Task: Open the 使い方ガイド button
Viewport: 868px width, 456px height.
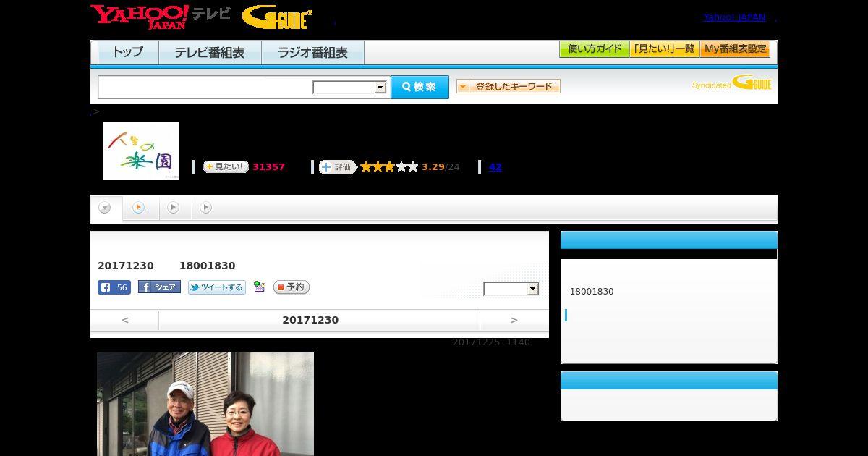Action: (x=594, y=49)
